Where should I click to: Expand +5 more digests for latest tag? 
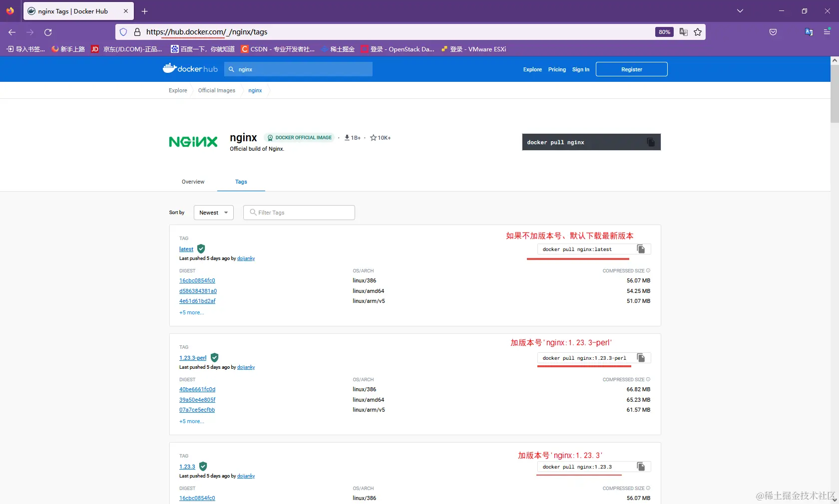(x=192, y=312)
